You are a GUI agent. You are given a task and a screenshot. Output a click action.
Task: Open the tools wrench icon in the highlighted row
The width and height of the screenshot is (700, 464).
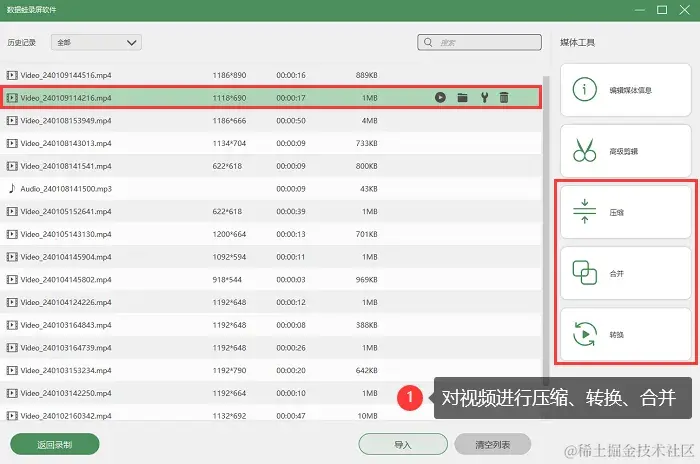(x=484, y=97)
